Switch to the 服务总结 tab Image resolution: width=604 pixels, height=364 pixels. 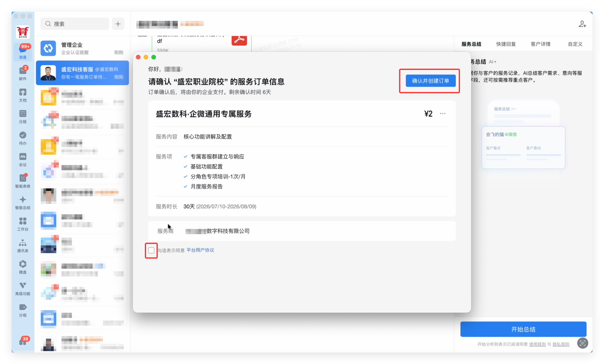coord(471,44)
